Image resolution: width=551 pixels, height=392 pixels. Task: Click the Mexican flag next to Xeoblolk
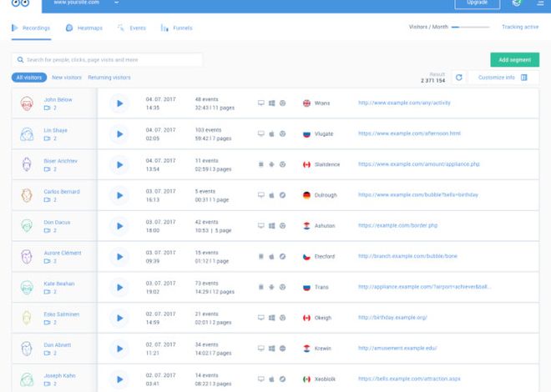click(306, 379)
